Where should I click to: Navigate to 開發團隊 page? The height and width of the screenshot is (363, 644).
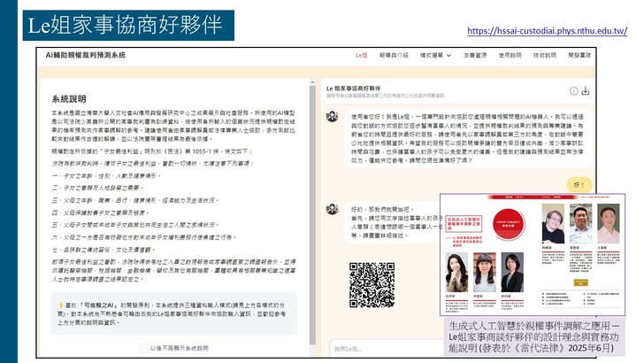pyautogui.click(x=581, y=55)
